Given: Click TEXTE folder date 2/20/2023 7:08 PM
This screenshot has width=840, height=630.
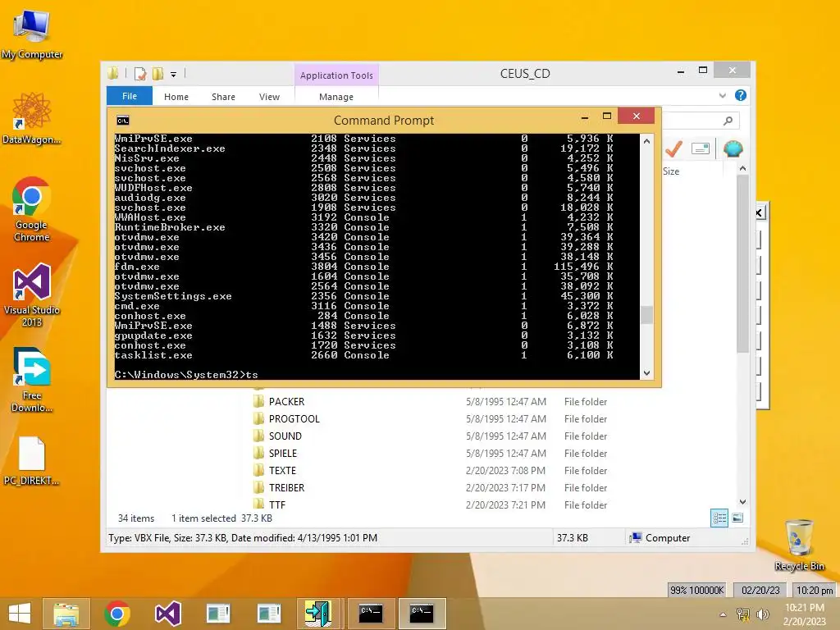Looking at the screenshot, I should [x=505, y=470].
